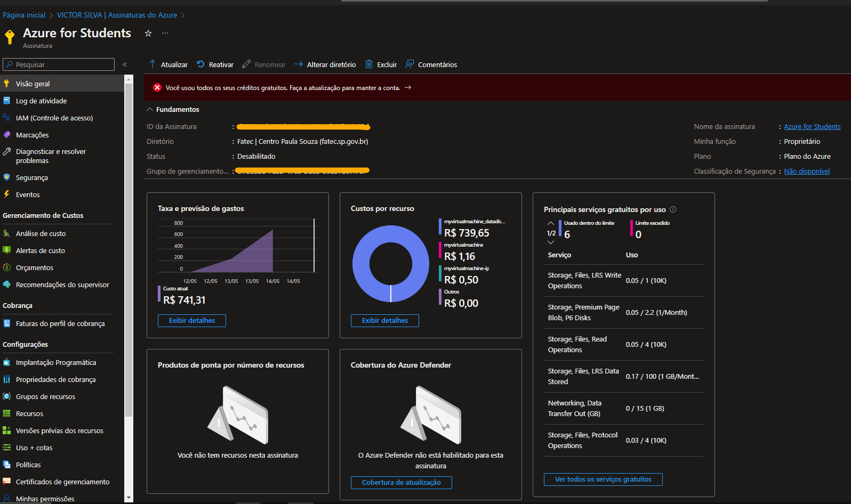Collapse the Fundamentos section

tap(150, 109)
